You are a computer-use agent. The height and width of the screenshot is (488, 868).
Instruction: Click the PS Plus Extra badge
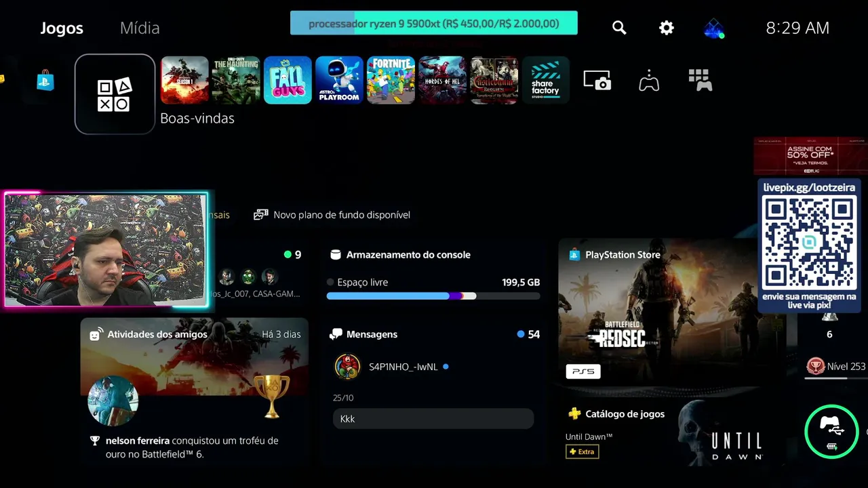(x=583, y=451)
